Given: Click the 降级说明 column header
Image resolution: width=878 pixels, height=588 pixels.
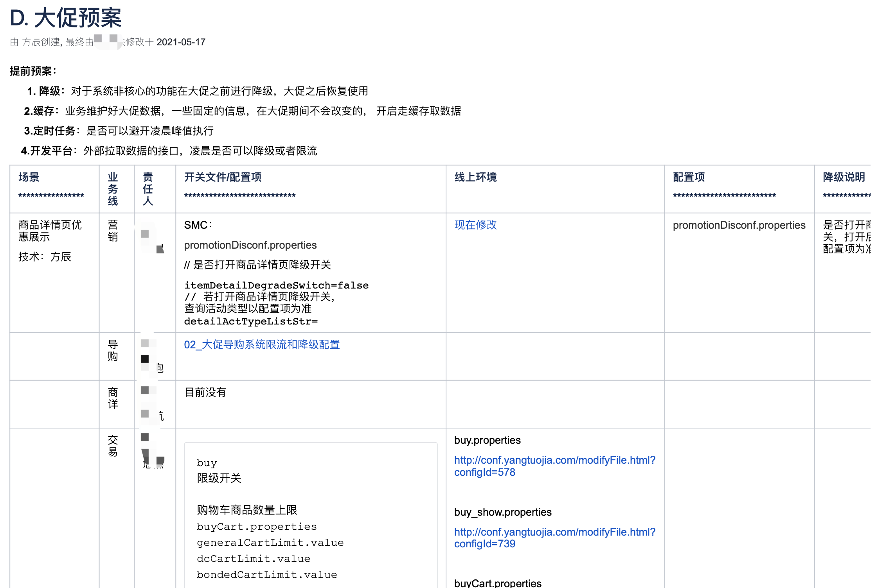Looking at the screenshot, I should click(x=844, y=177).
